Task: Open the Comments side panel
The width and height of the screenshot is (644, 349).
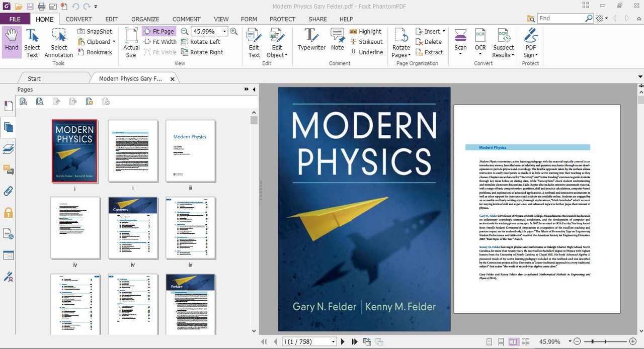Action: click(x=8, y=170)
